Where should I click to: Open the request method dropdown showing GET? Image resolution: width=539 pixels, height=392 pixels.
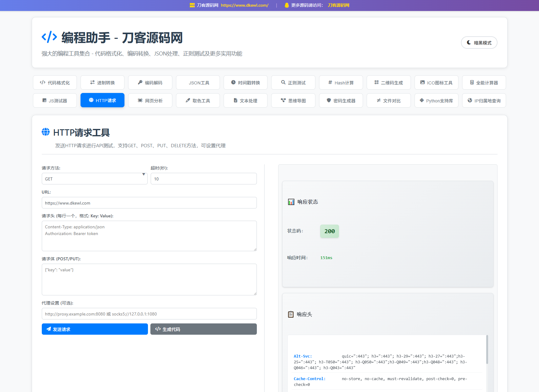point(94,179)
